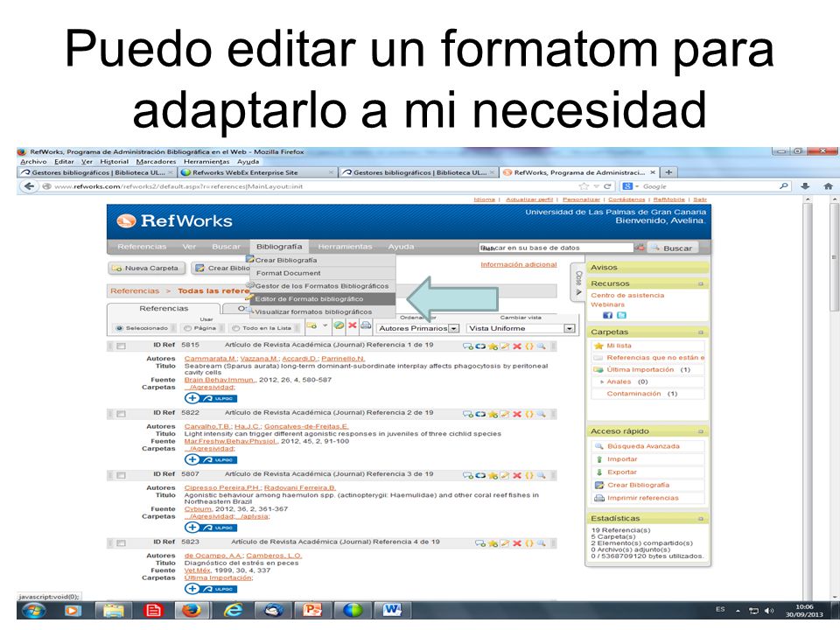Mark reference 5815 with the star icon
Image resolution: width=840 pixels, height=630 pixels.
pyautogui.click(x=493, y=346)
